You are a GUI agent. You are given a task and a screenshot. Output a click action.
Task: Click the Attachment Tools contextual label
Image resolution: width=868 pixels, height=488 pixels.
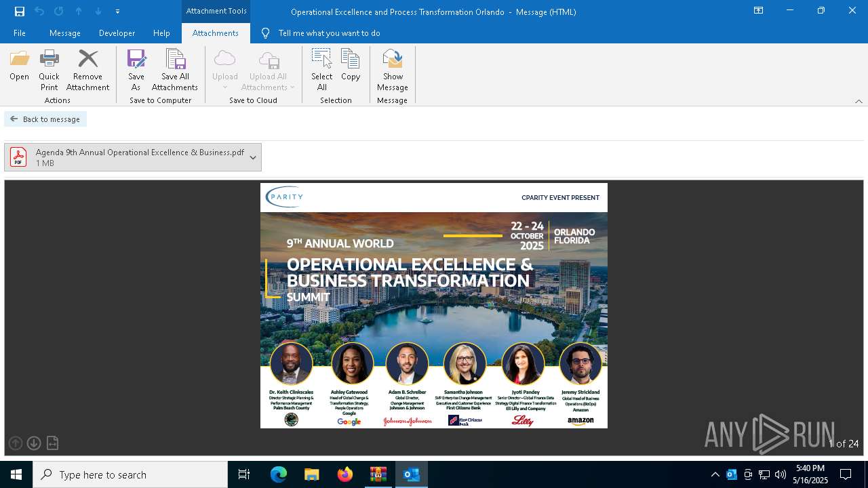coord(216,11)
